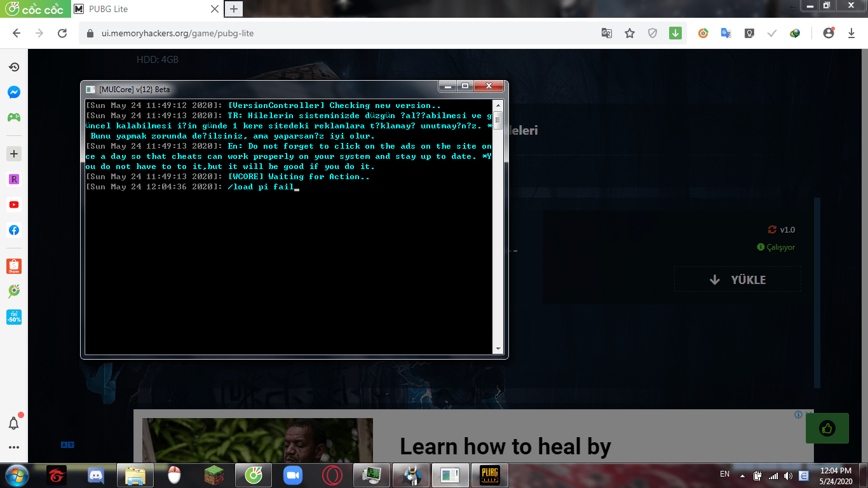The height and width of the screenshot is (488, 868).
Task: Click the VersionController Checking new version line
Action: [x=334, y=105]
